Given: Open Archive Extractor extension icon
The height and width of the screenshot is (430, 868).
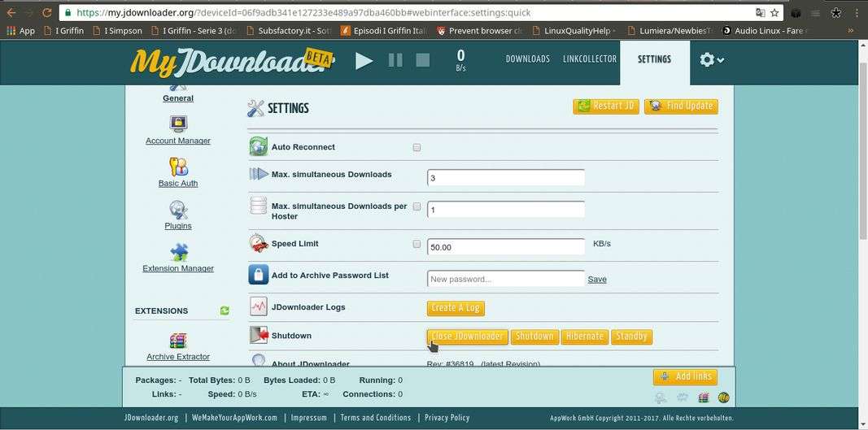Looking at the screenshot, I should click(178, 341).
